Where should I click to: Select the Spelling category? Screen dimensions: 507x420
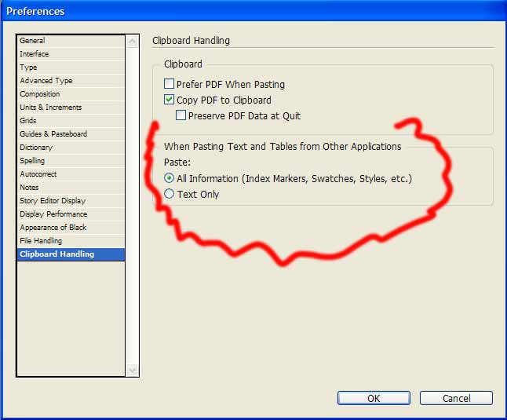click(71, 161)
